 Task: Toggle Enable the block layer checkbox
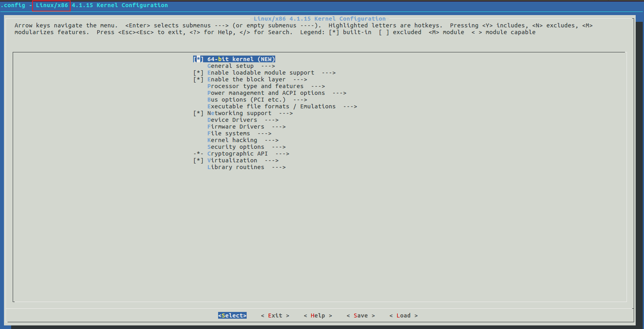pos(198,79)
